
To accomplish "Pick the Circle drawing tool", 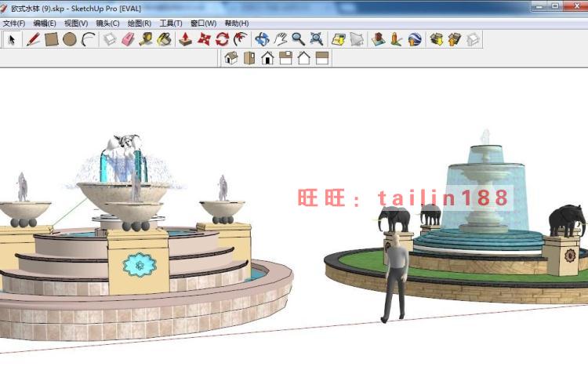I will (70, 39).
